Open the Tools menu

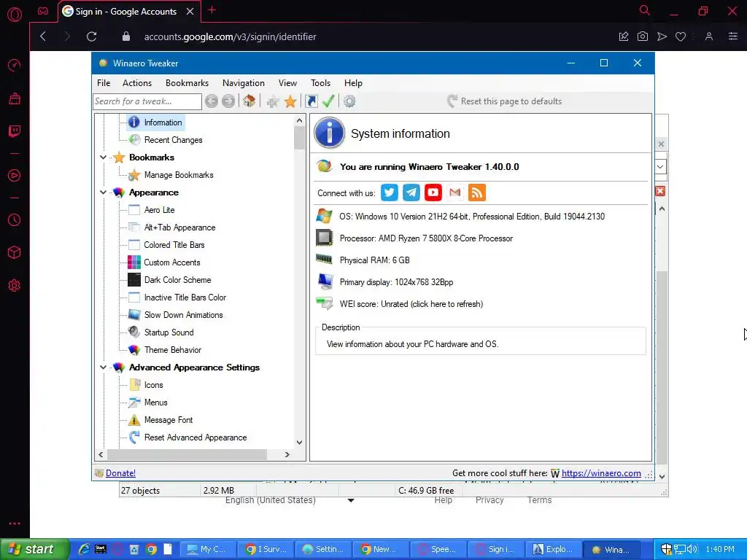click(x=320, y=83)
